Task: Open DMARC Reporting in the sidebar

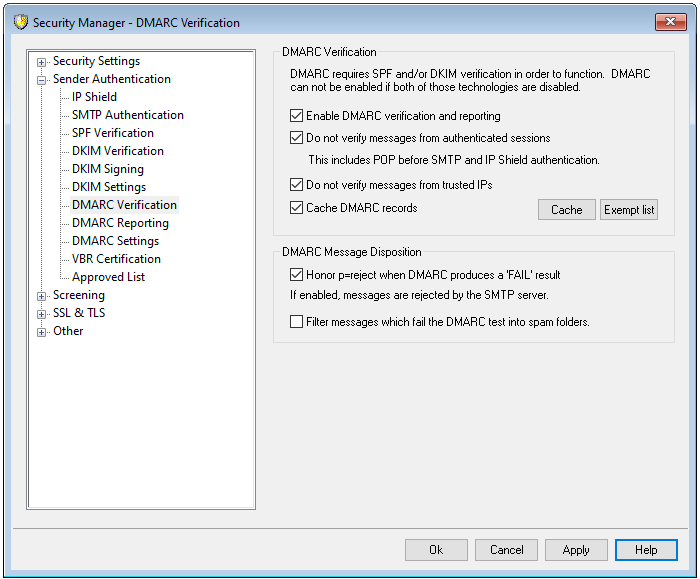Action: coord(120,223)
